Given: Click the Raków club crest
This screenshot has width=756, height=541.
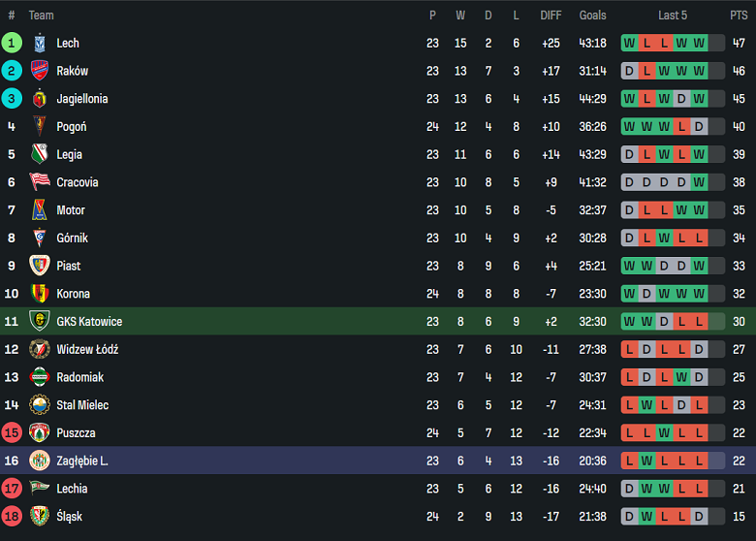Looking at the screenshot, I should click(x=40, y=71).
